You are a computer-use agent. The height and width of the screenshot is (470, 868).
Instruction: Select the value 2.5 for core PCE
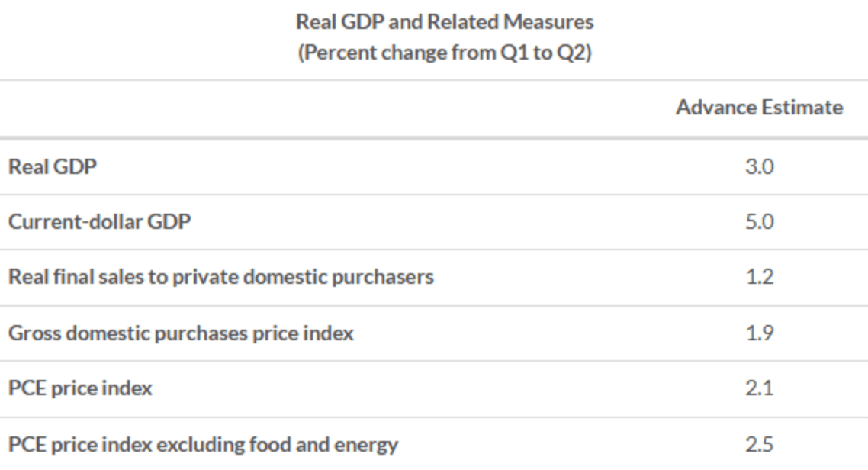[759, 444]
